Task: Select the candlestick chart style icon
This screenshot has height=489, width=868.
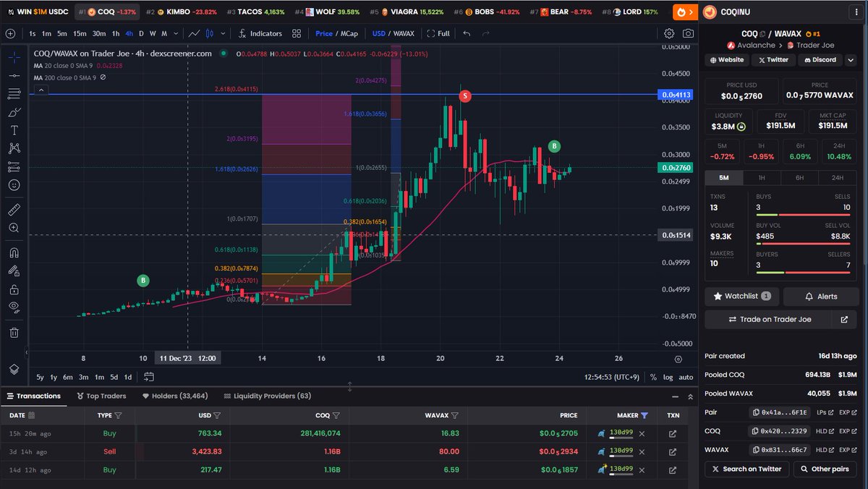Action: (210, 33)
